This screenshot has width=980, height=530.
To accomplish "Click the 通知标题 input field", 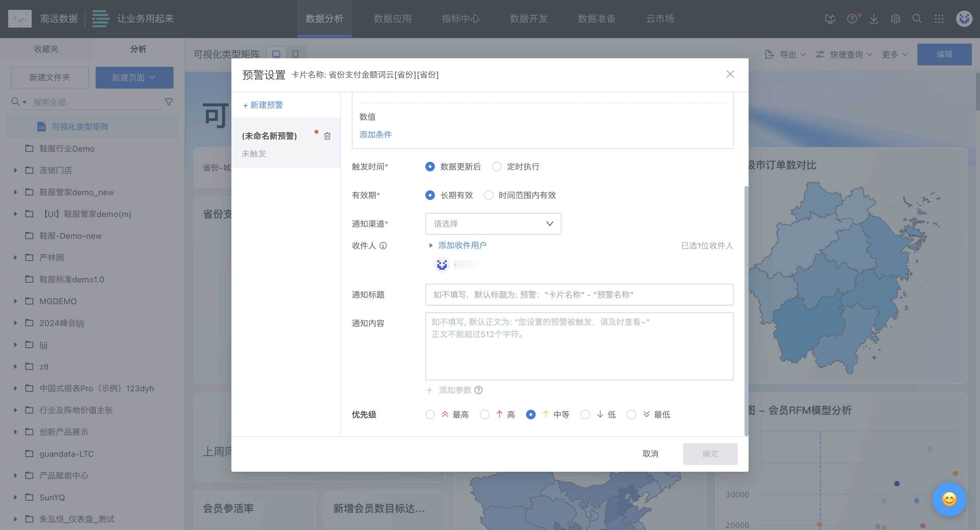I will [x=578, y=294].
